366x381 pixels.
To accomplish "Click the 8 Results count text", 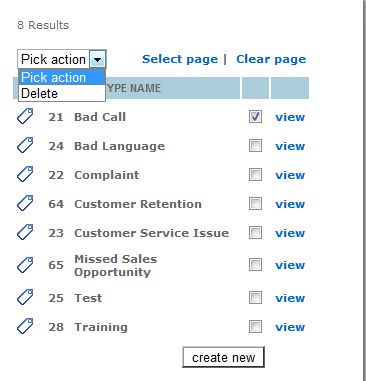I will click(x=43, y=25).
